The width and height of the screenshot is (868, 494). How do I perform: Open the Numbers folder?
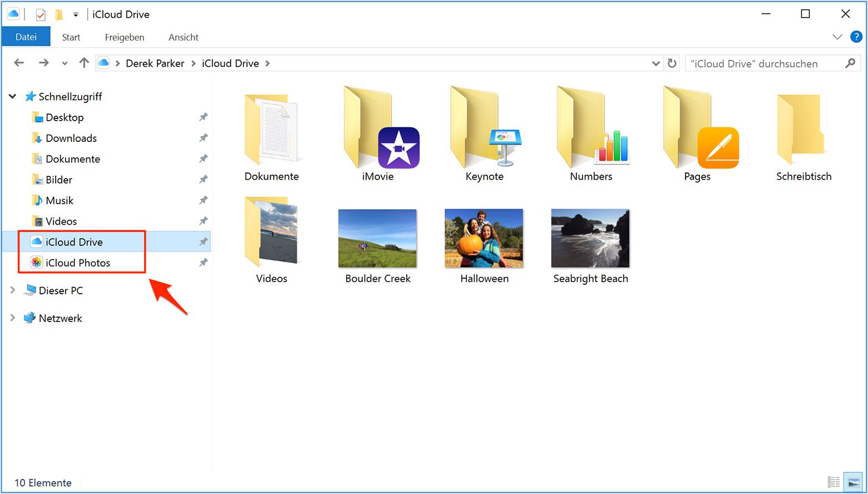(x=591, y=134)
